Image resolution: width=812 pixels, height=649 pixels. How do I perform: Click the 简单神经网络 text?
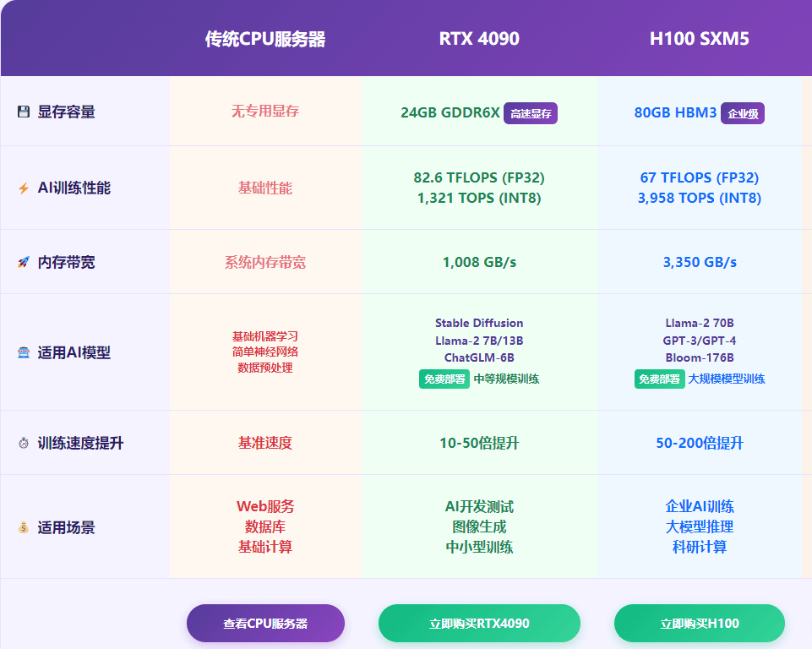point(265,352)
